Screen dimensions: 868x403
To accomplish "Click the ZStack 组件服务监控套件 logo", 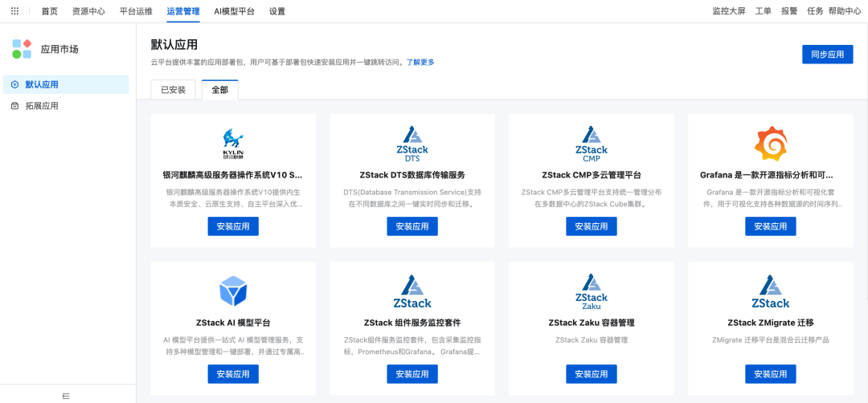I will point(412,291).
